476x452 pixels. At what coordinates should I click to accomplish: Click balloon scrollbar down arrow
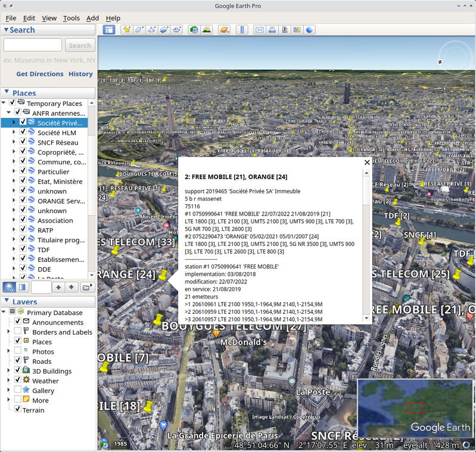point(366,318)
